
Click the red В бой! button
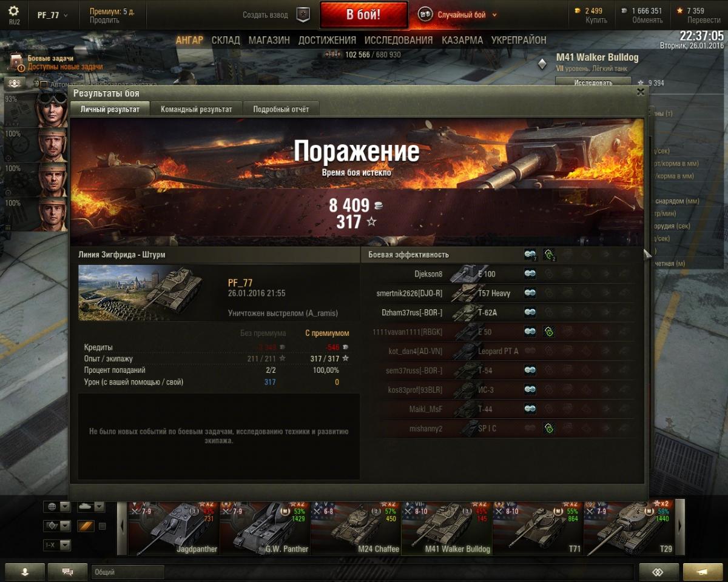coord(363,15)
